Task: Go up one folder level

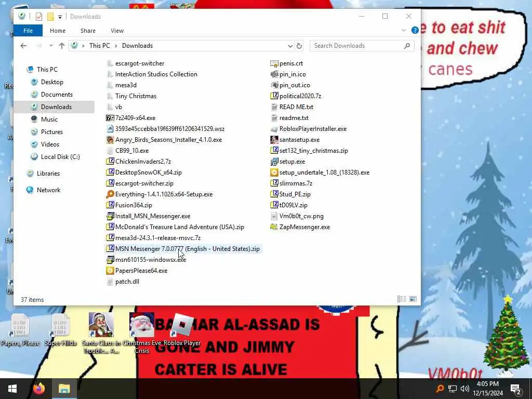Action: (61, 46)
